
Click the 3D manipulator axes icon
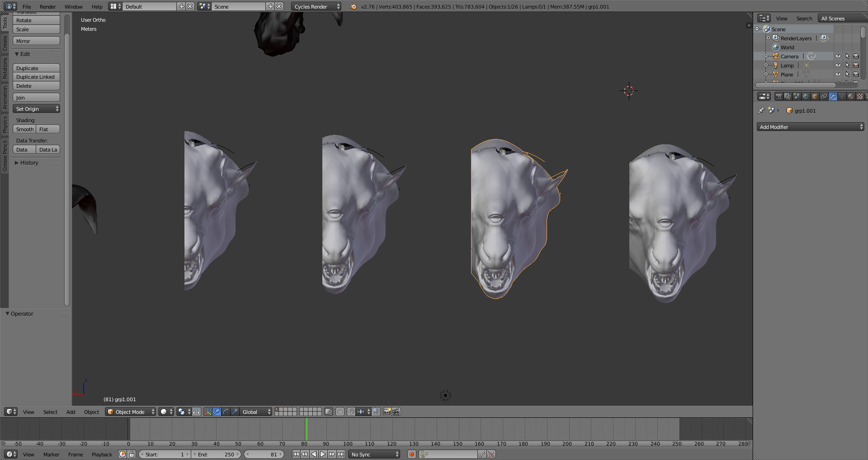click(208, 412)
